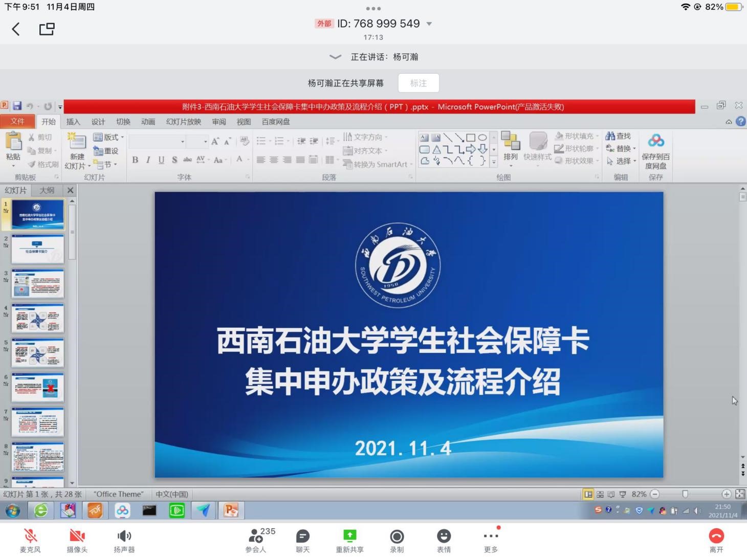The height and width of the screenshot is (560, 747).
Task: Open the 选择 Select dropdown
Action: (x=621, y=161)
